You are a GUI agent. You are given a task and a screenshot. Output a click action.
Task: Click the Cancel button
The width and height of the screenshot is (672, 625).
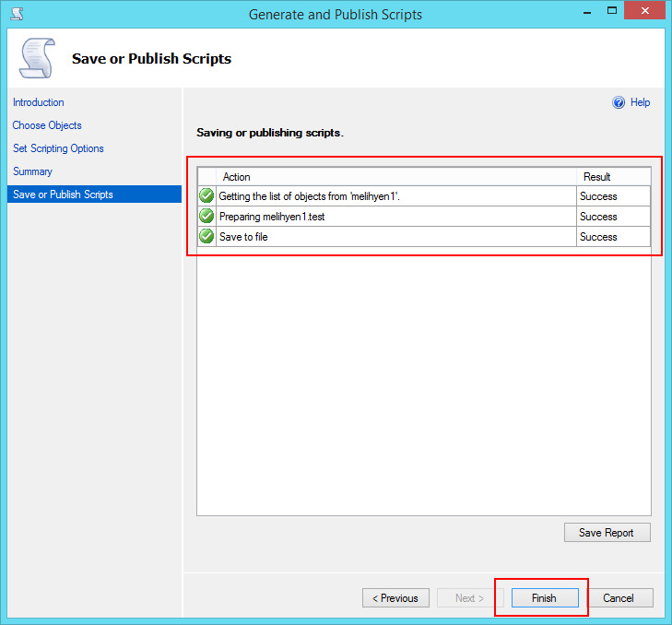(619, 598)
